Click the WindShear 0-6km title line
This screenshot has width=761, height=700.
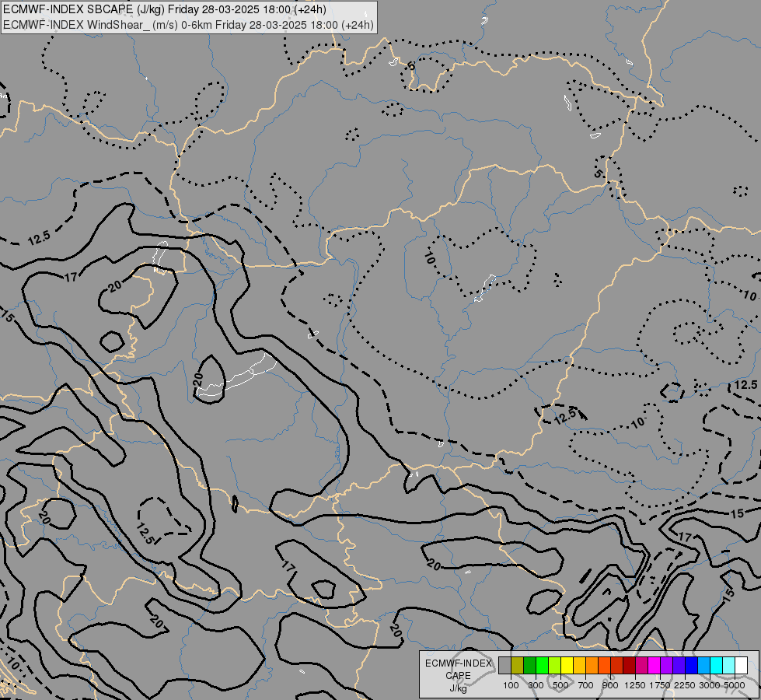[189, 25]
